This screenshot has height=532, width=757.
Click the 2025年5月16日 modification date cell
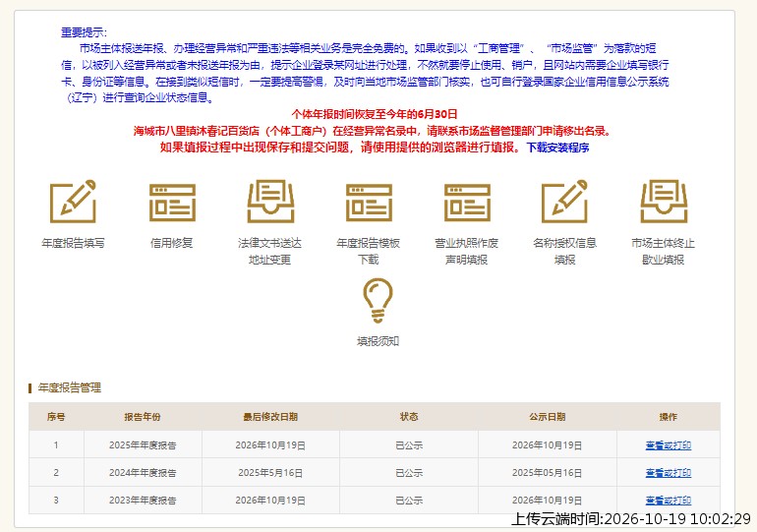point(270,473)
